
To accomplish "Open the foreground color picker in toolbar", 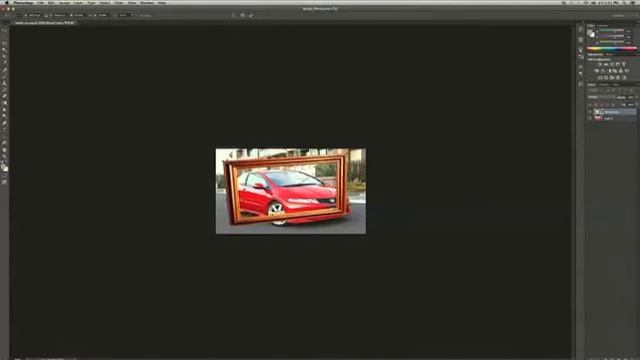I will [3, 165].
